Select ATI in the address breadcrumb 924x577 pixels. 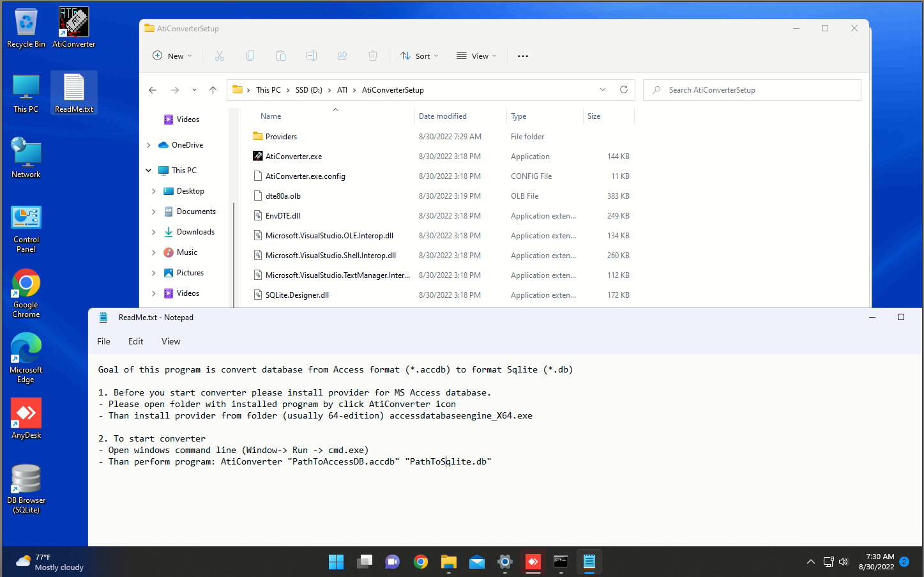click(x=342, y=90)
